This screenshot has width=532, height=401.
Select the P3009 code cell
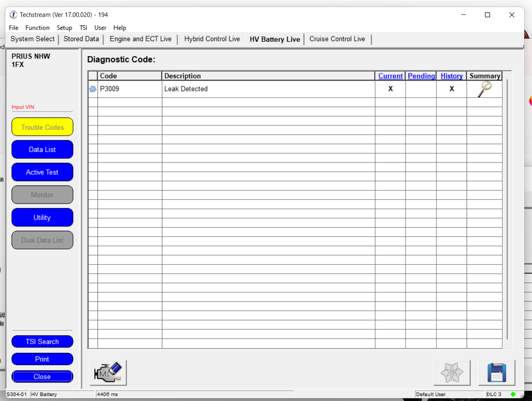tap(130, 89)
